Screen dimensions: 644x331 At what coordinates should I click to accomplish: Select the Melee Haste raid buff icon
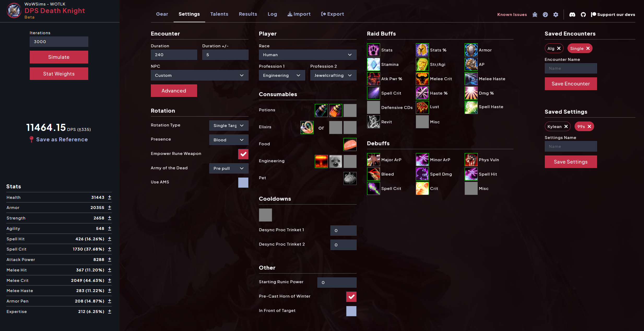(471, 79)
